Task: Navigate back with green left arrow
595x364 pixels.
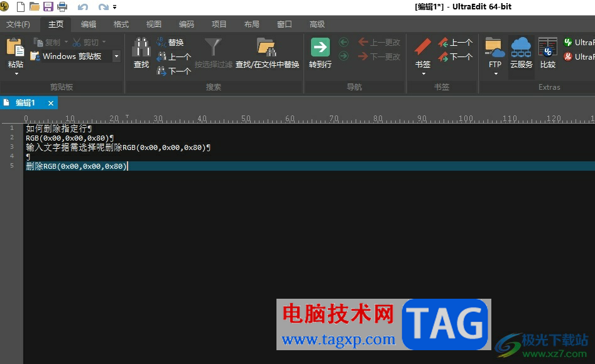Action: [344, 41]
